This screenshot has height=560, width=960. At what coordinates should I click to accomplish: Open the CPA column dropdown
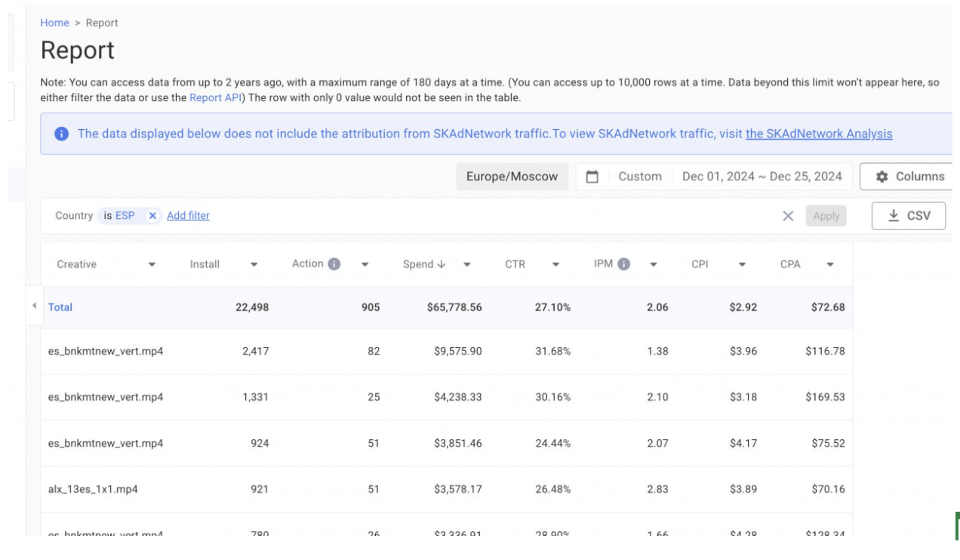tap(830, 265)
